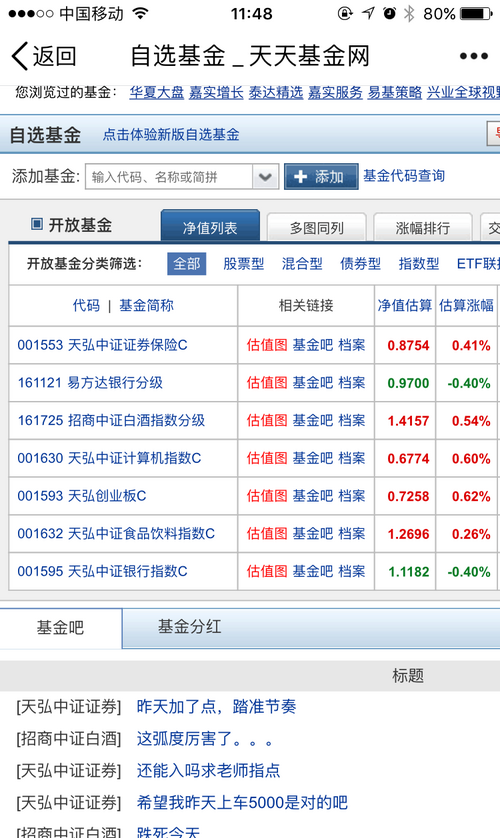Open post 还能入吗求老师指点
This screenshot has height=838, width=500.
(208, 770)
